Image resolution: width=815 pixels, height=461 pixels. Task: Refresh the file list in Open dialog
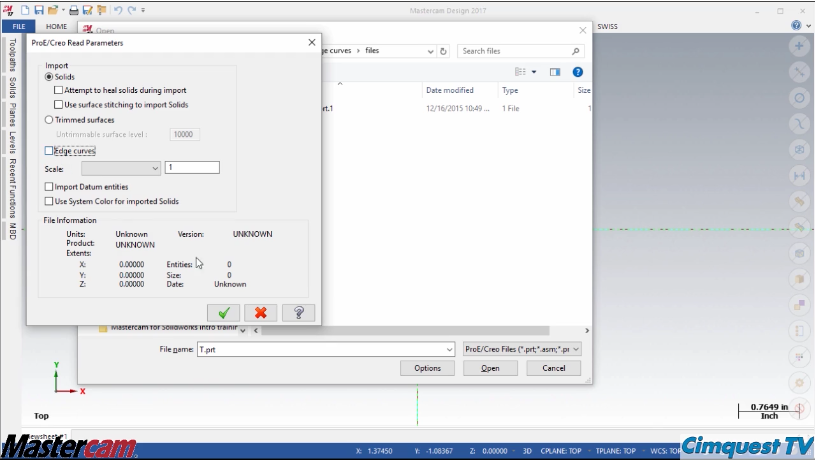443,51
